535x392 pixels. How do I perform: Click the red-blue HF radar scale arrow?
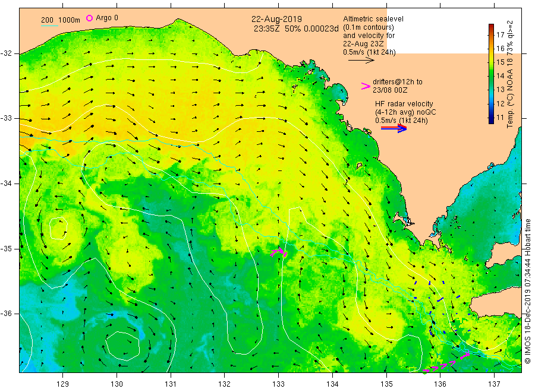pos(394,128)
